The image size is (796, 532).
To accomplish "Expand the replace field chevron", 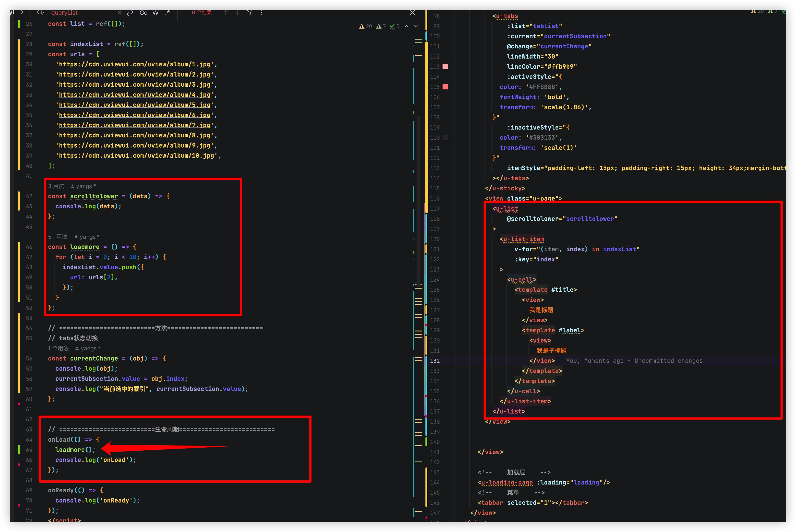I will tap(22, 12).
